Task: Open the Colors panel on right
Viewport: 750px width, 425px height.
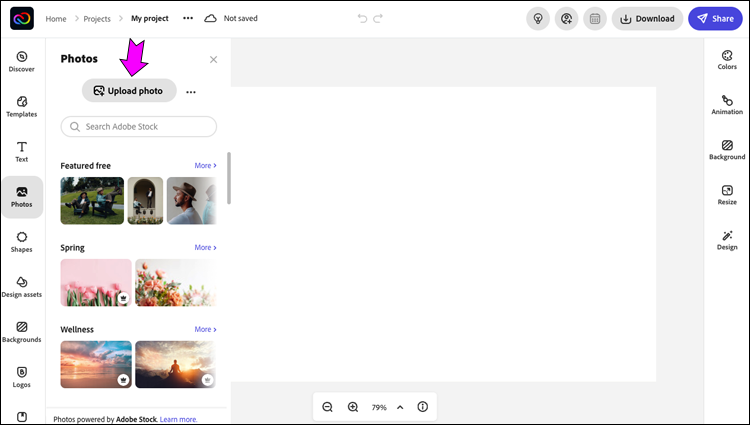Action: click(x=727, y=60)
